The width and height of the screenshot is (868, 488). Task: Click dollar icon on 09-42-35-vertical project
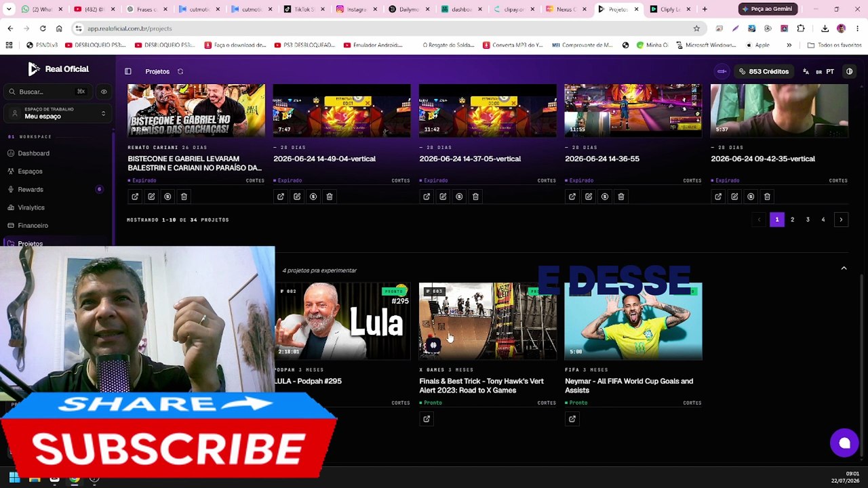coord(751,197)
